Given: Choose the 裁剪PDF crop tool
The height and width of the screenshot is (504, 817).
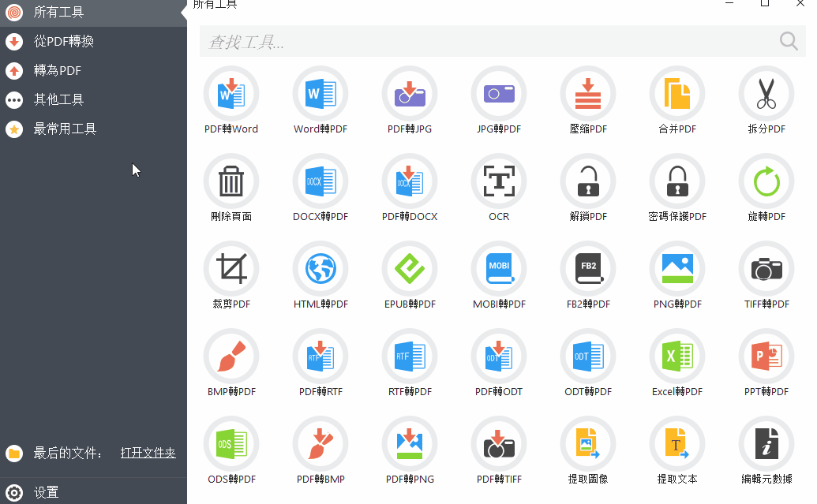Looking at the screenshot, I should pos(231,270).
